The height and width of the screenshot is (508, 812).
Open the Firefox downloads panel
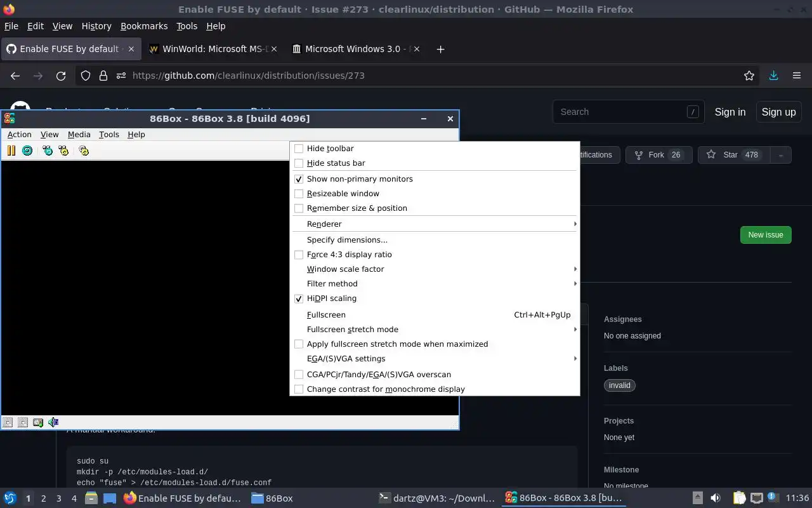click(773, 76)
